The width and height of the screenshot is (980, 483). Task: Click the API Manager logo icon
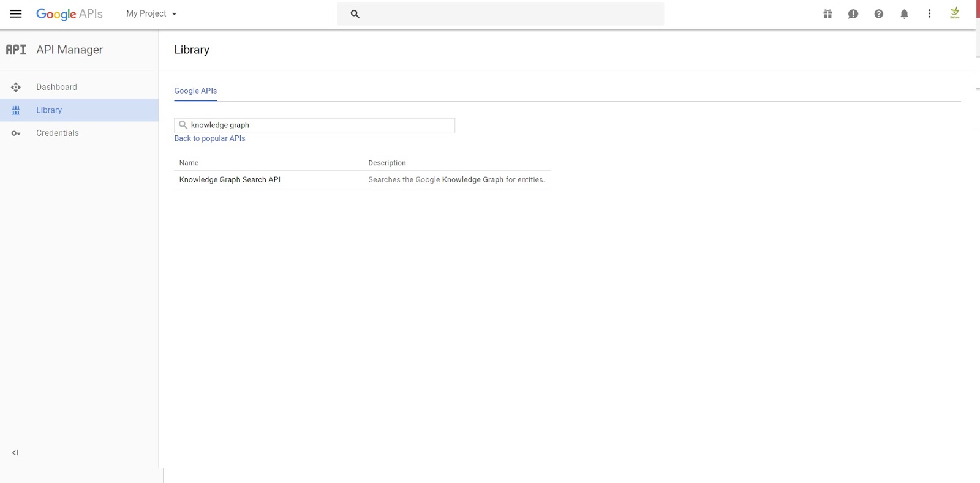(x=16, y=50)
